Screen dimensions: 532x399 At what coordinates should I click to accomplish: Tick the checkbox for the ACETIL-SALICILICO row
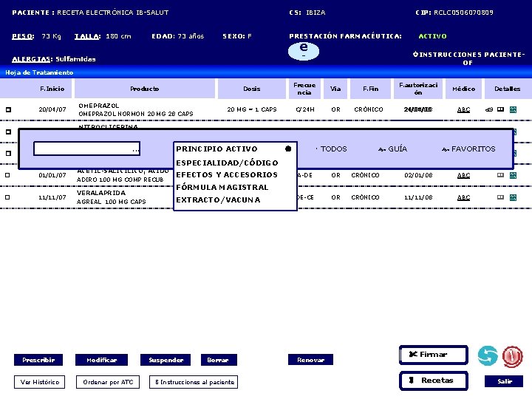point(8,175)
